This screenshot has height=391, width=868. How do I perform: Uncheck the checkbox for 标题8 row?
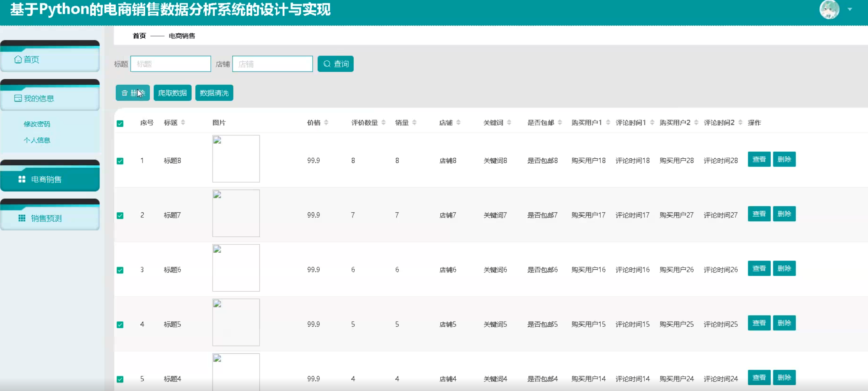tap(120, 161)
